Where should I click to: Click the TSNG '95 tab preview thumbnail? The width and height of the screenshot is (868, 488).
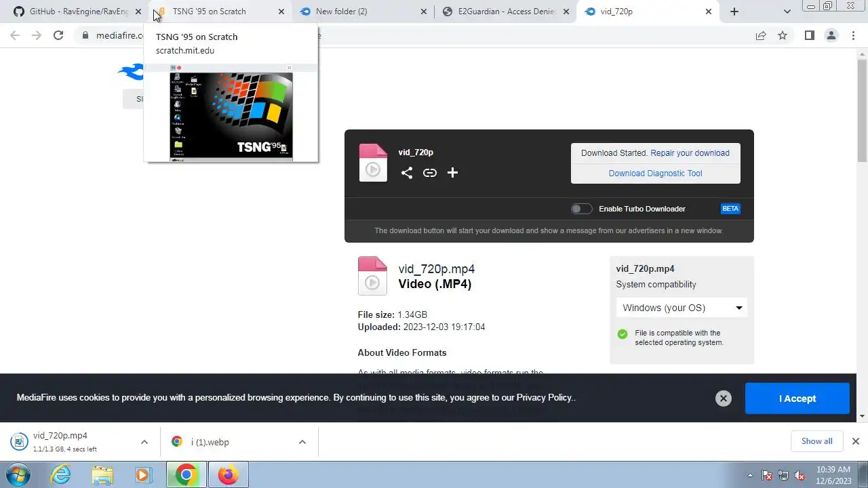[231, 113]
